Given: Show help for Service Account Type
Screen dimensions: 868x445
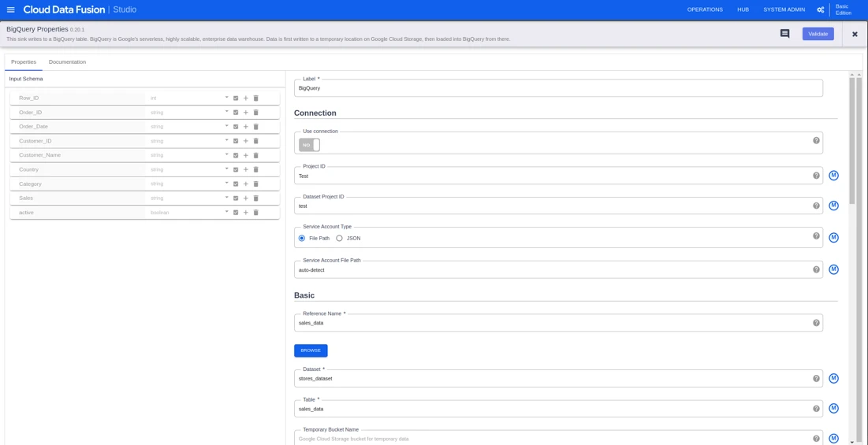Looking at the screenshot, I should pyautogui.click(x=816, y=235).
